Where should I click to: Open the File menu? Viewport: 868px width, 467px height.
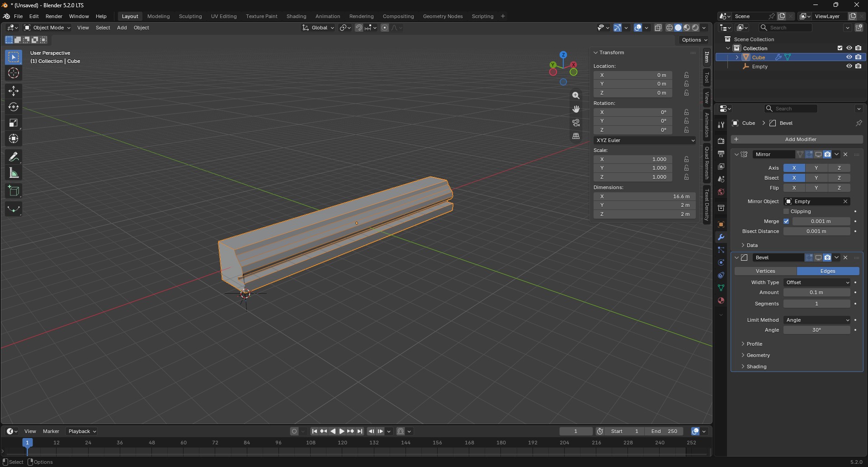coord(19,16)
